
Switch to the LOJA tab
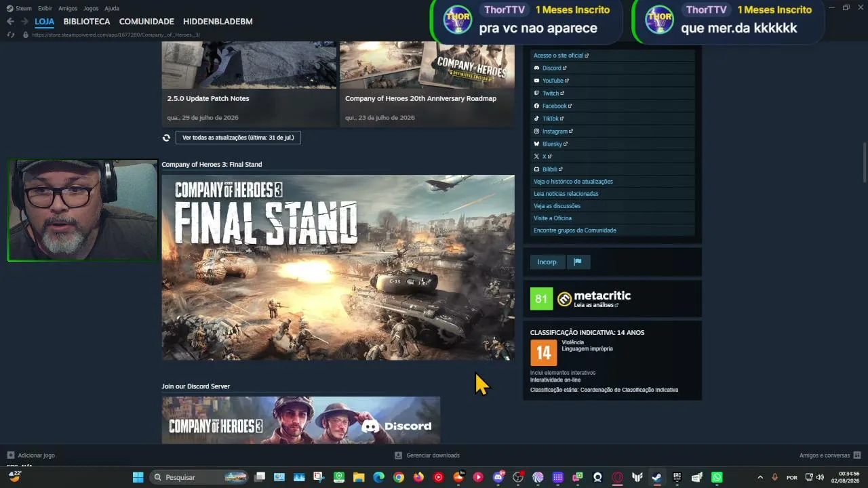pos(45,22)
